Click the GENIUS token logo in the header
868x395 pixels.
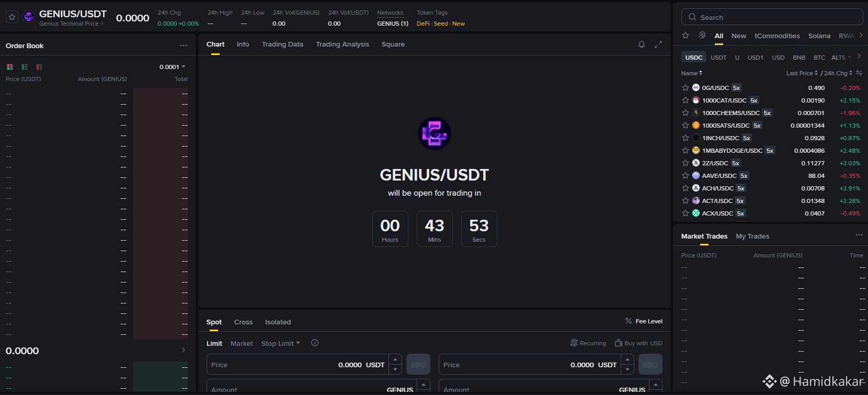29,17
